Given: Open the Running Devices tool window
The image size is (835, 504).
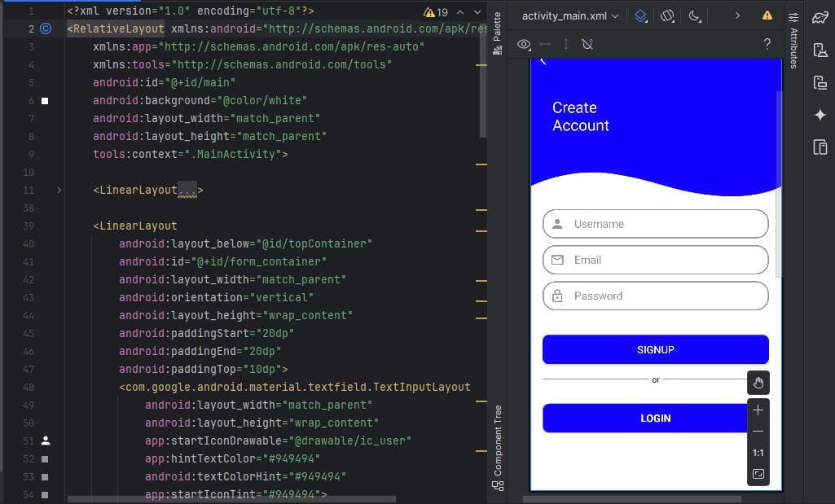Looking at the screenshot, I should coord(820,147).
